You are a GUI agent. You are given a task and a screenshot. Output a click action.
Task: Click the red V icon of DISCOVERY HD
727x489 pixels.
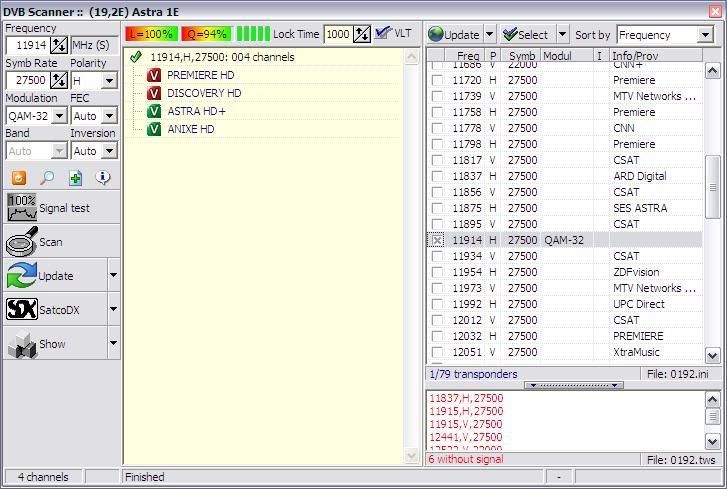pyautogui.click(x=154, y=93)
